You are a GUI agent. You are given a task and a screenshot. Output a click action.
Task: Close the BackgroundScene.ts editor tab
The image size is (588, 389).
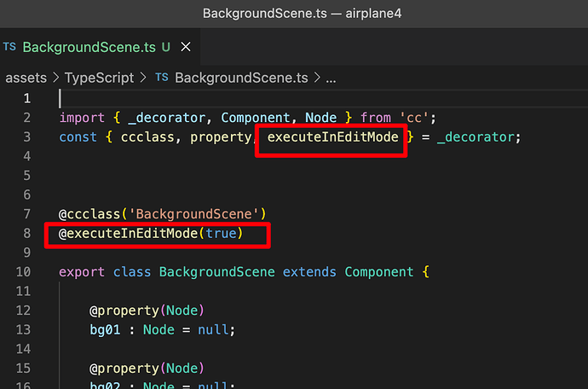click(x=187, y=47)
